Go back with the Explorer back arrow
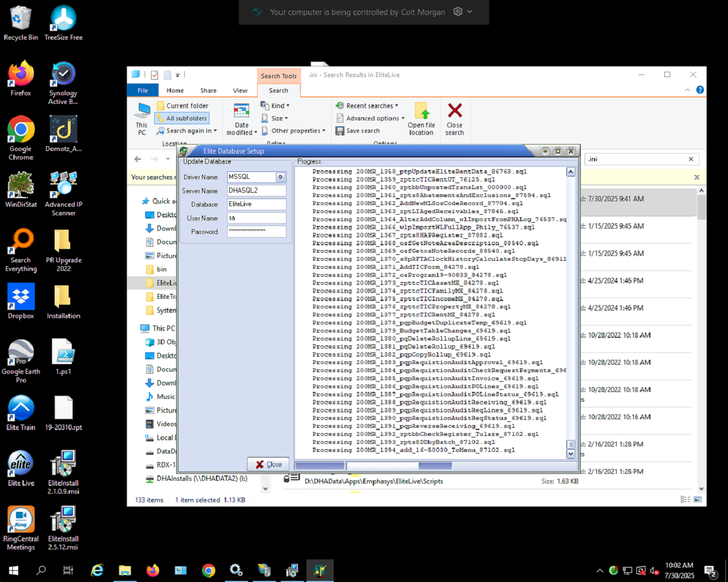Screen dimensions: 728x582 (x=138, y=159)
